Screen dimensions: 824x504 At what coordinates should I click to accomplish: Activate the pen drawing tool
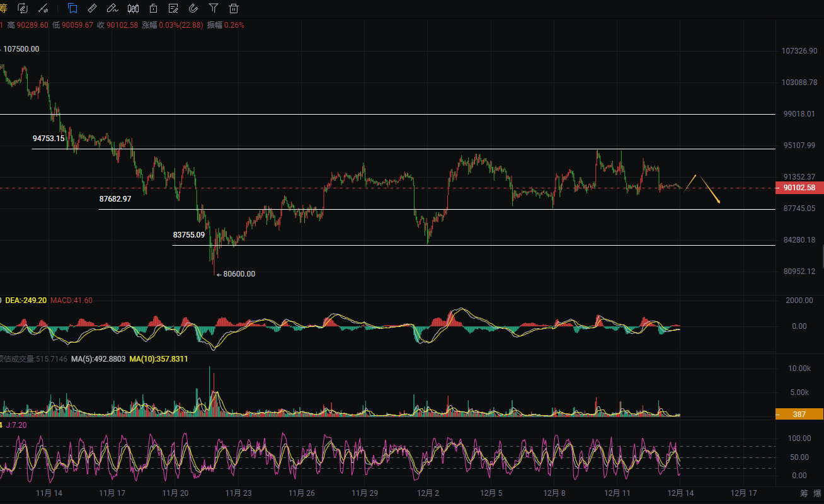112,8
